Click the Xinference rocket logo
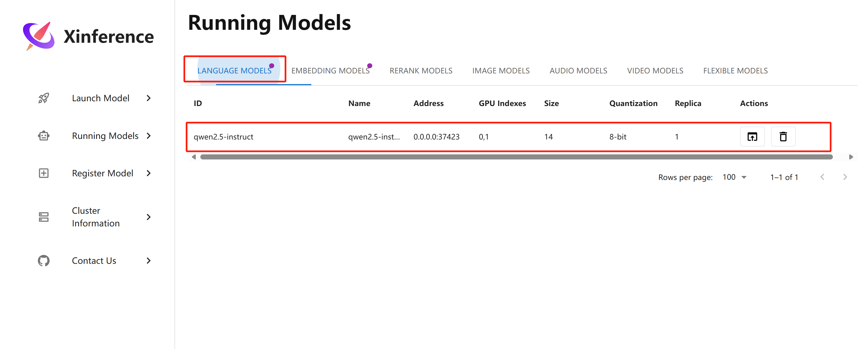The height and width of the screenshot is (349, 868). pos(38,36)
